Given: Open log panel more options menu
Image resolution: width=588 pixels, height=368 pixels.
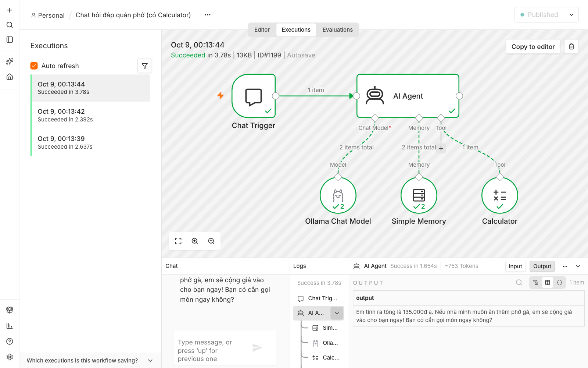Looking at the screenshot, I should (x=565, y=266).
